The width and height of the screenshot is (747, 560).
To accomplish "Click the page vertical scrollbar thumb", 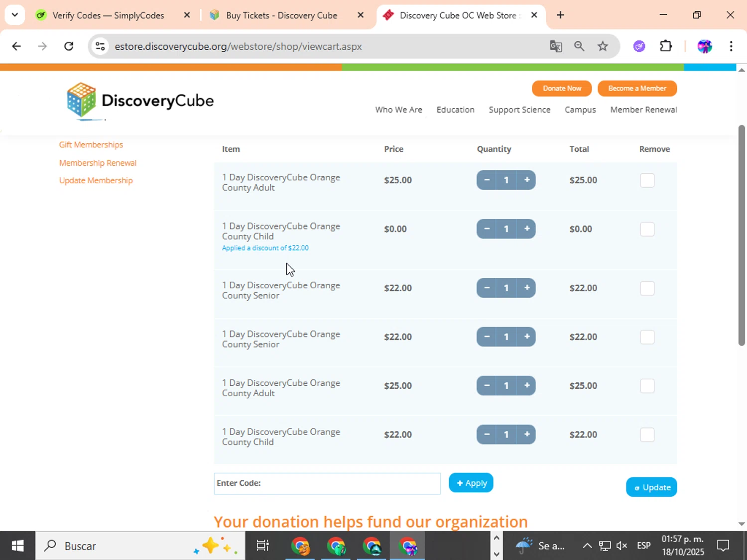I will (742, 235).
